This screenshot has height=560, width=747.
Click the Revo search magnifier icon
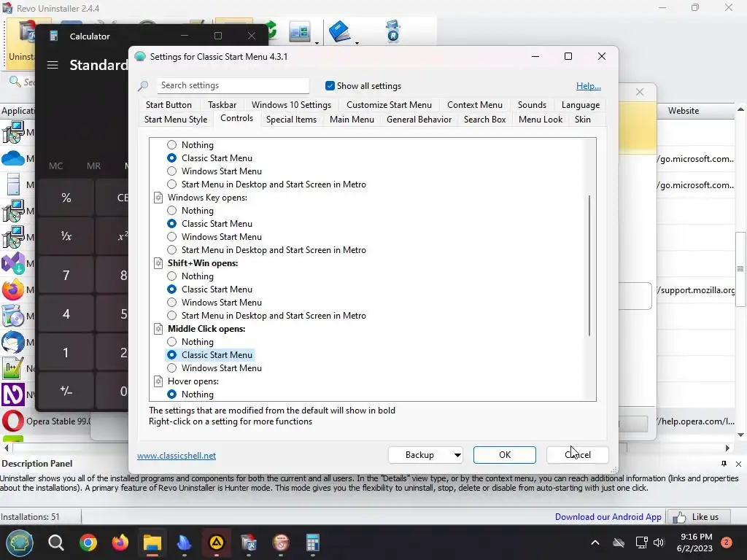pyautogui.click(x=15, y=82)
